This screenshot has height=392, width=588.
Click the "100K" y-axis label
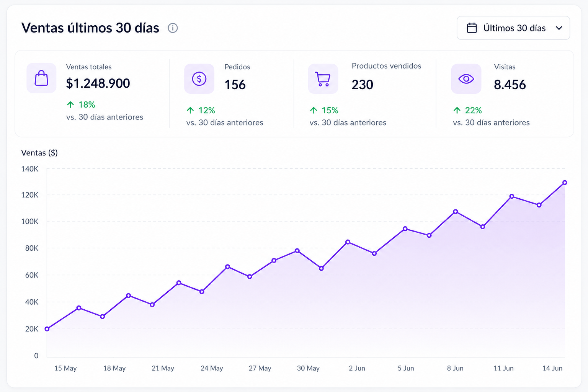pyautogui.click(x=30, y=221)
